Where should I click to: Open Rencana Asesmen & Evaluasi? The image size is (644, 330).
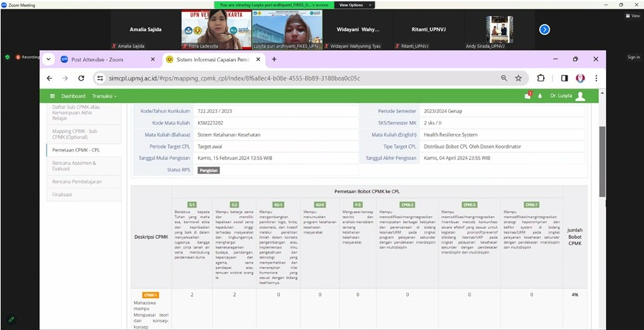(x=74, y=166)
